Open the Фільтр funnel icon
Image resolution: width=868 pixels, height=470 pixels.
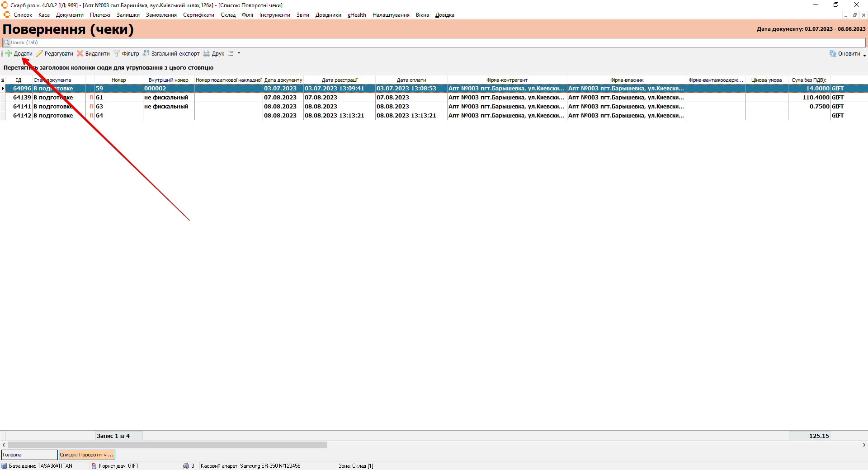[x=117, y=54]
